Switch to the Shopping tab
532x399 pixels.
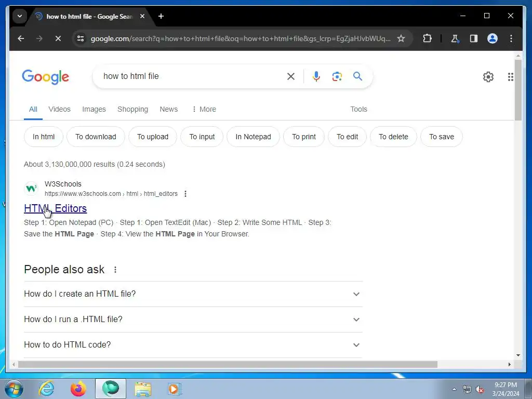(x=132, y=109)
